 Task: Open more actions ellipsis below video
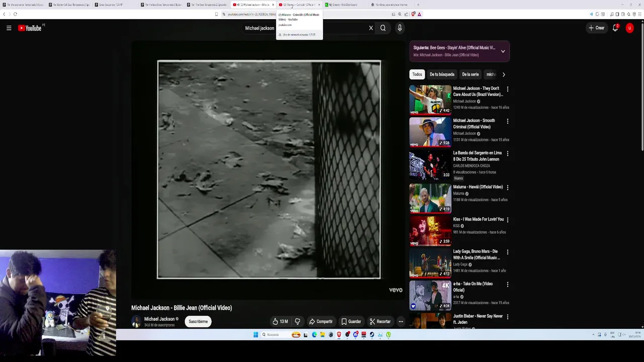pyautogui.click(x=400, y=321)
